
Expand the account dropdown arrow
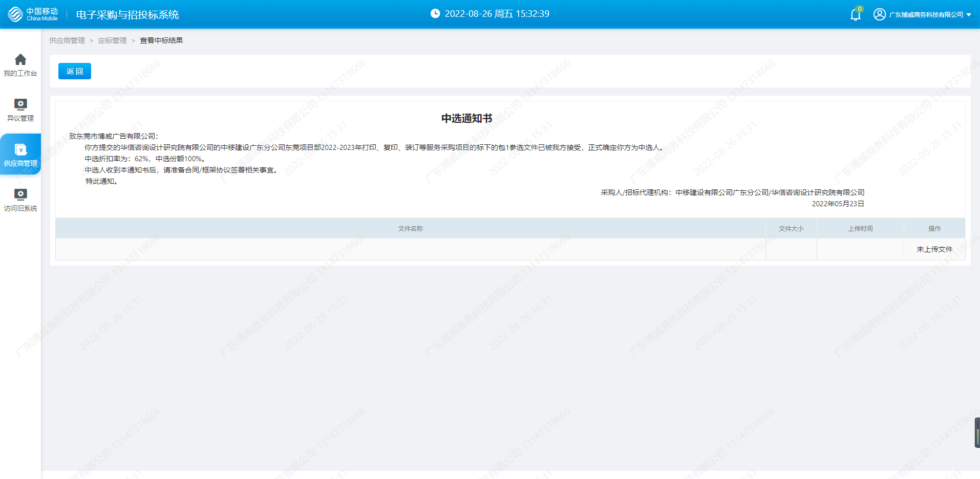coord(969,15)
